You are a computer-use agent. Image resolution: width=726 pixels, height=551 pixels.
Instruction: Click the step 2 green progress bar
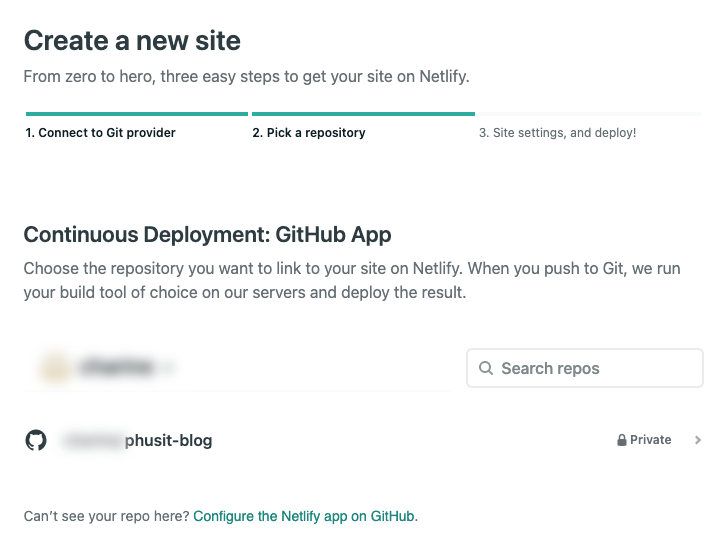click(363, 114)
